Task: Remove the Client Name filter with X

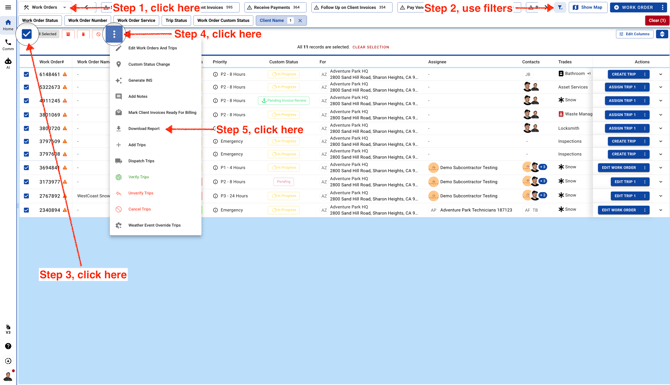Action: click(300, 21)
